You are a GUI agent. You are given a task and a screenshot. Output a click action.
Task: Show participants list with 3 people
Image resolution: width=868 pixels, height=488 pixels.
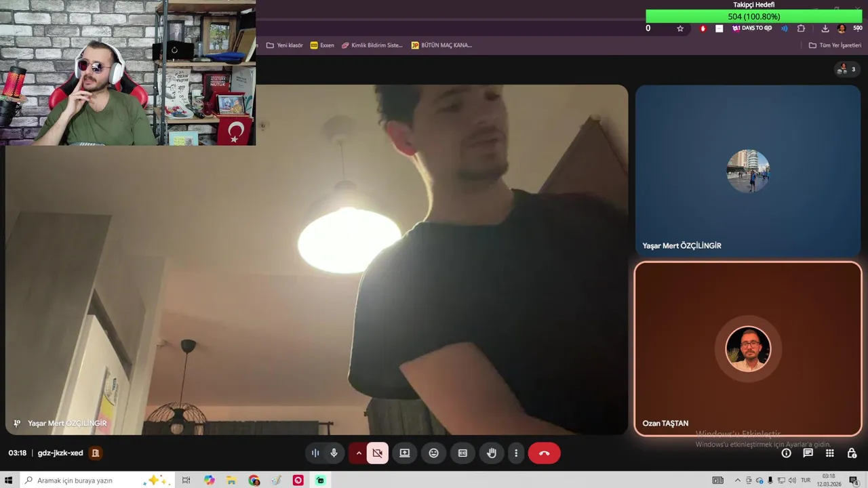(x=847, y=69)
